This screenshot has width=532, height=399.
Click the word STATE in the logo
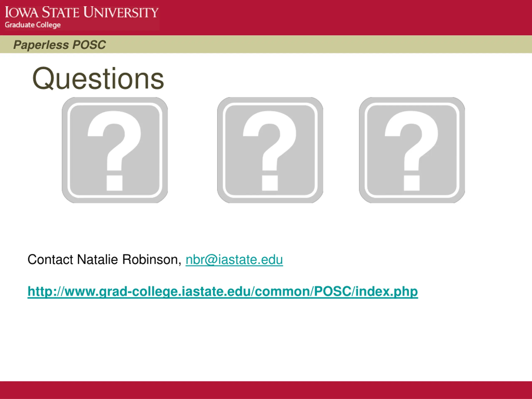[x=61, y=12]
